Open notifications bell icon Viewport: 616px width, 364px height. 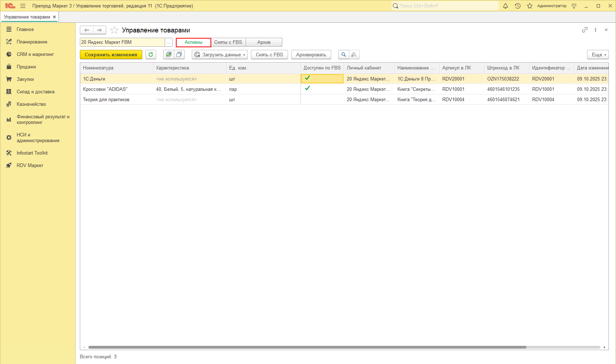click(x=505, y=6)
